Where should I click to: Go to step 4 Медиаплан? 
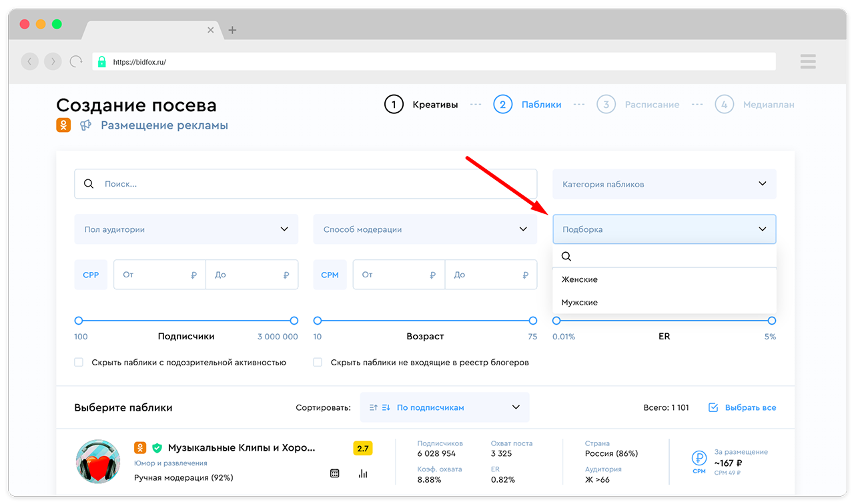point(755,105)
